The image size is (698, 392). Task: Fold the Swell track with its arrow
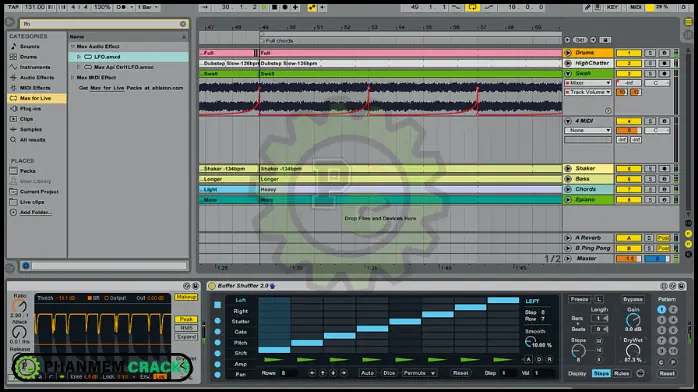click(x=568, y=73)
